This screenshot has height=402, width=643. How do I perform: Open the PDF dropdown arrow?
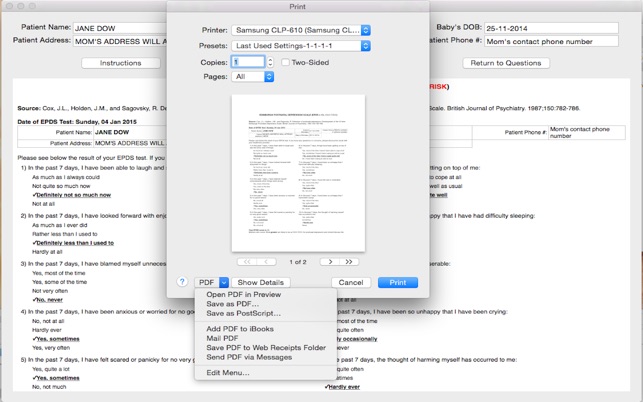pyautogui.click(x=223, y=282)
